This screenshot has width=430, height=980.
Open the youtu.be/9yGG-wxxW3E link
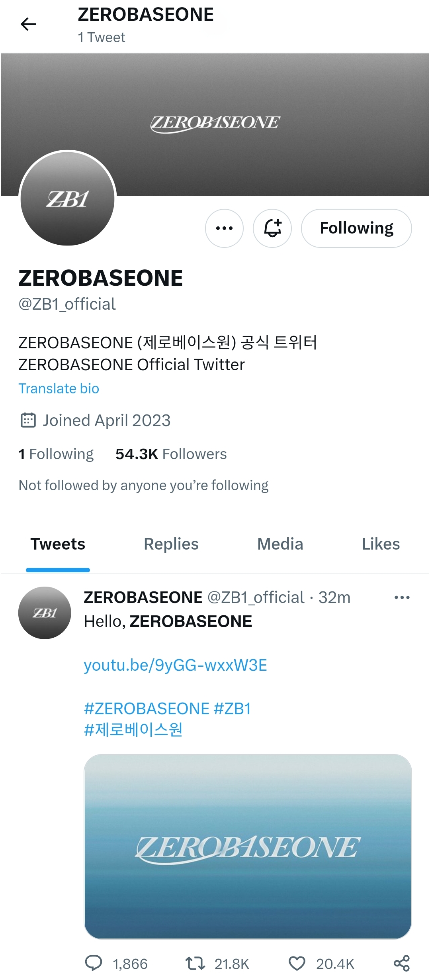(x=176, y=665)
